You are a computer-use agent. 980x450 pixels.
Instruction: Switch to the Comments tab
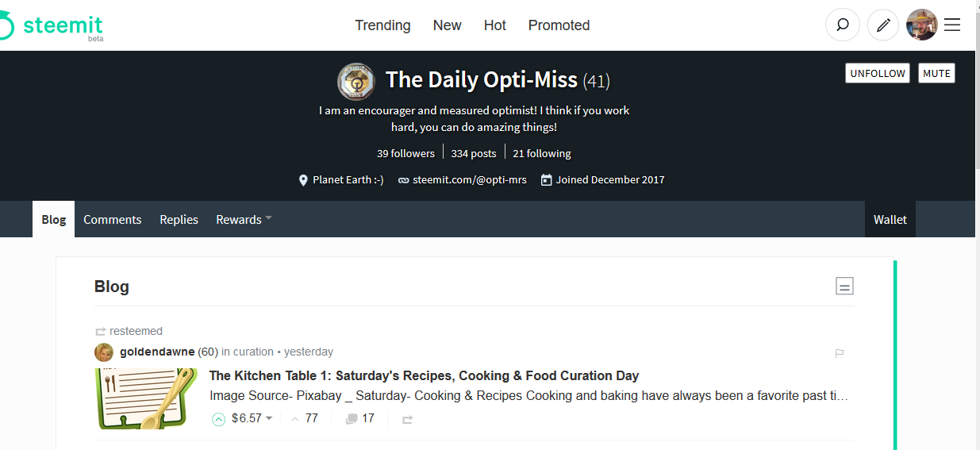tap(113, 219)
